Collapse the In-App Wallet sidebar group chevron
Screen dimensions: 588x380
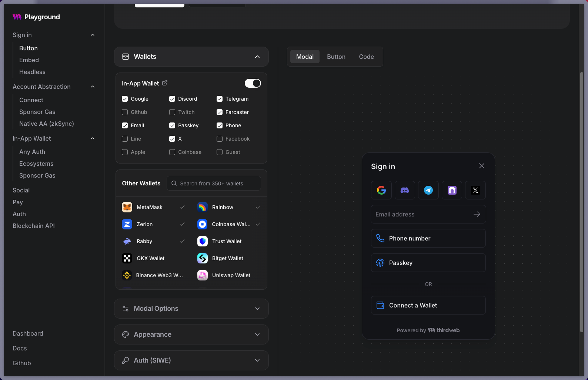click(93, 138)
